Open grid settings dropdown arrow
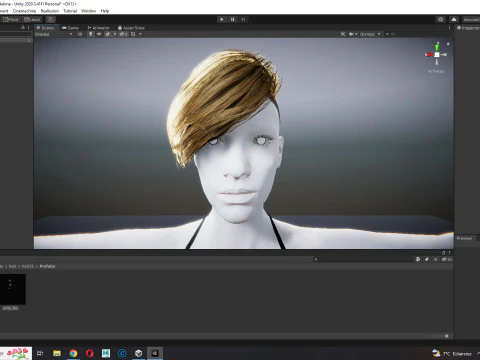The width and height of the screenshot is (480, 360). tap(140, 34)
